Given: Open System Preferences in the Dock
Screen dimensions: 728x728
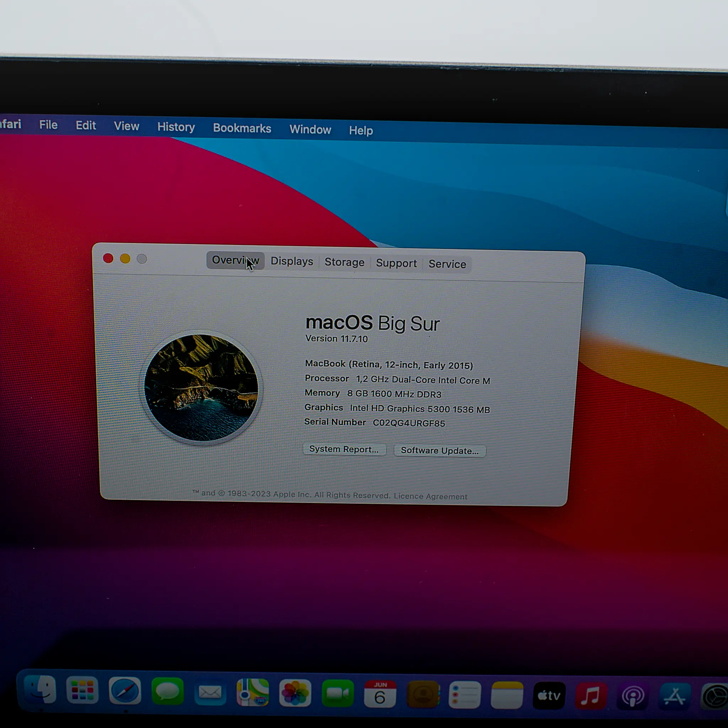Looking at the screenshot, I should pyautogui.click(x=714, y=697).
